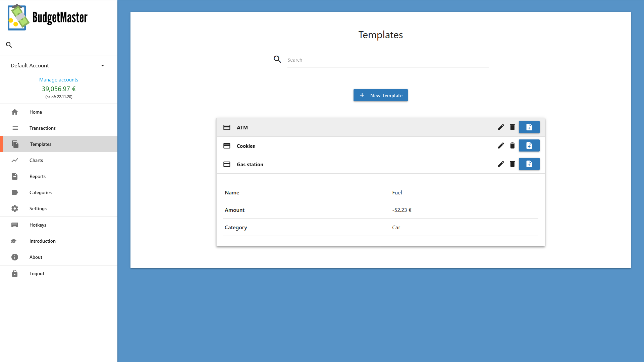Click the sidebar search magnifier icon
Viewport: 644px width, 362px height.
(9, 45)
